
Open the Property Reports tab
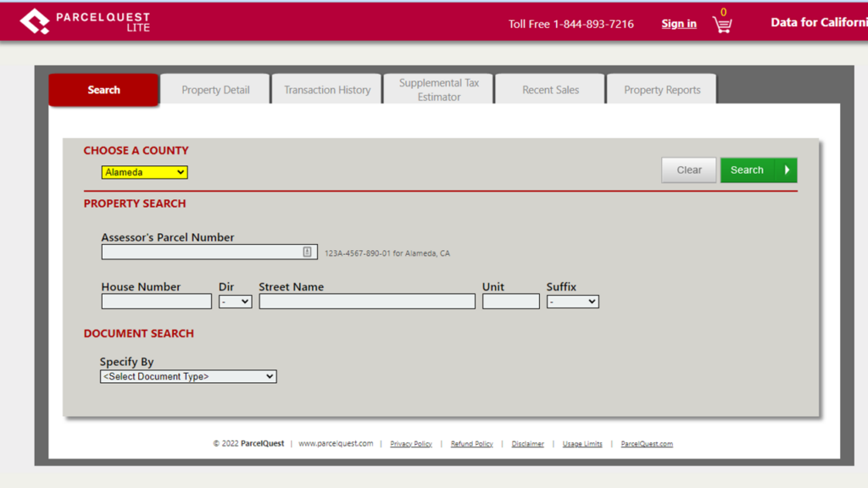[662, 90]
